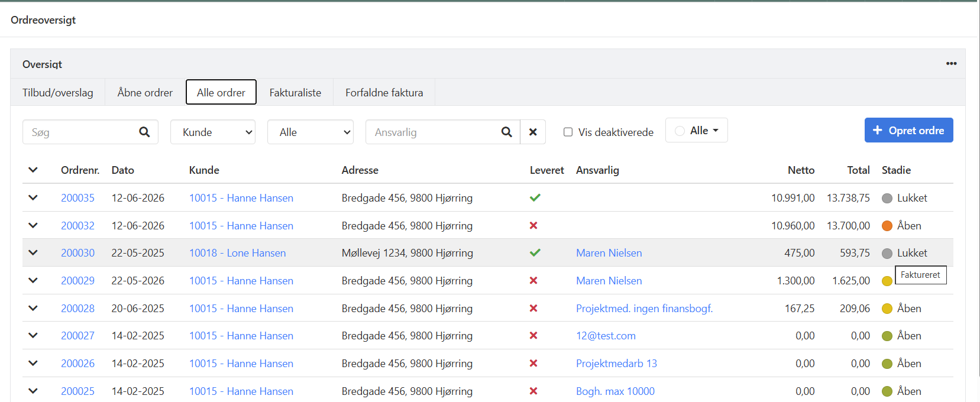Click the magnifier icon in Søg field
The height and width of the screenshot is (402, 980).
[x=144, y=132]
